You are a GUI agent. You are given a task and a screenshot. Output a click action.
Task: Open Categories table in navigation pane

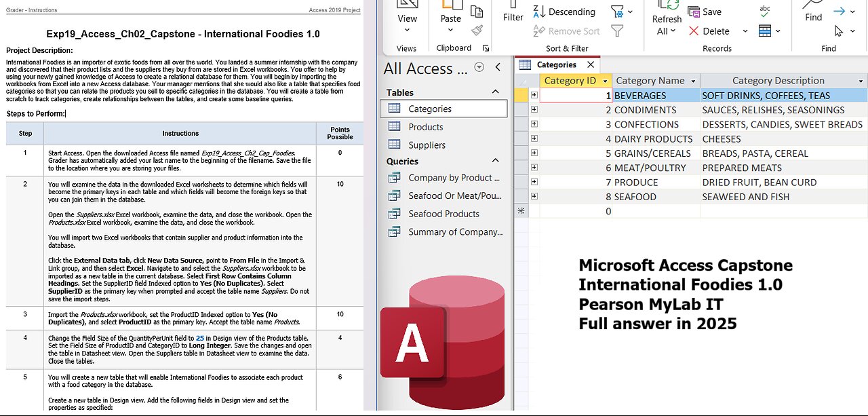click(x=444, y=109)
